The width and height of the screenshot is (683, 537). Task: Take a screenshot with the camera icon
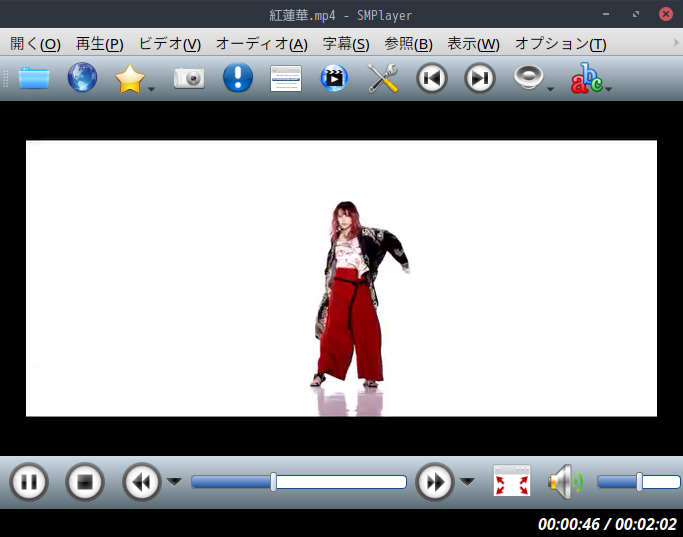click(189, 78)
